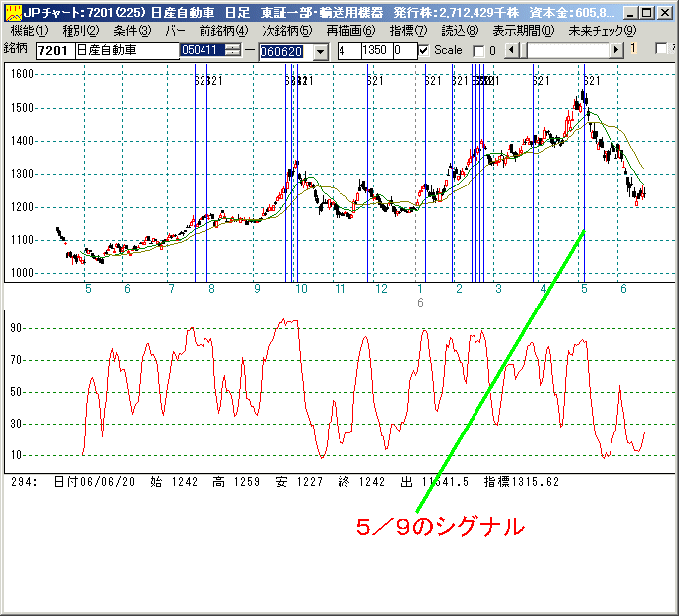Click the 1000 price axis label
This screenshot has width=679, height=616.
click(22, 273)
